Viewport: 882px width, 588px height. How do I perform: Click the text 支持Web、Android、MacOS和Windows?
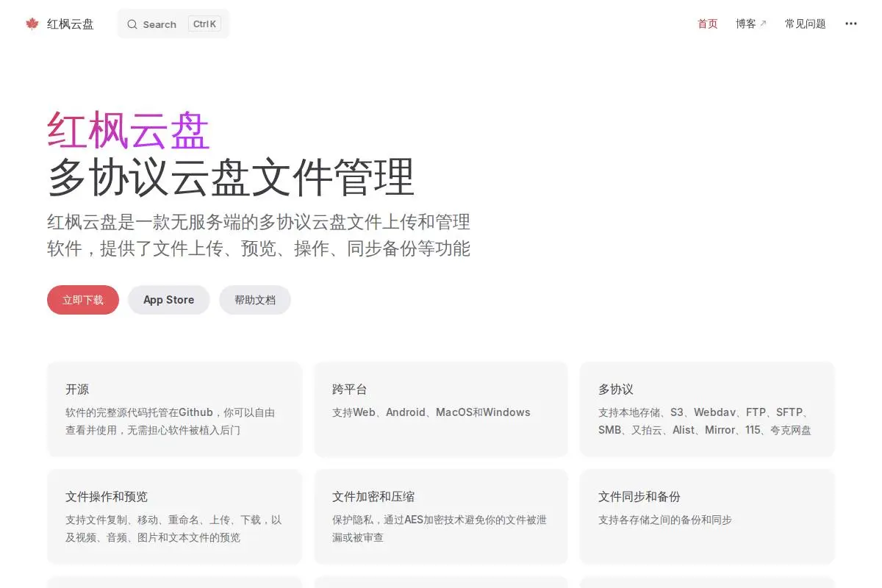431,412
